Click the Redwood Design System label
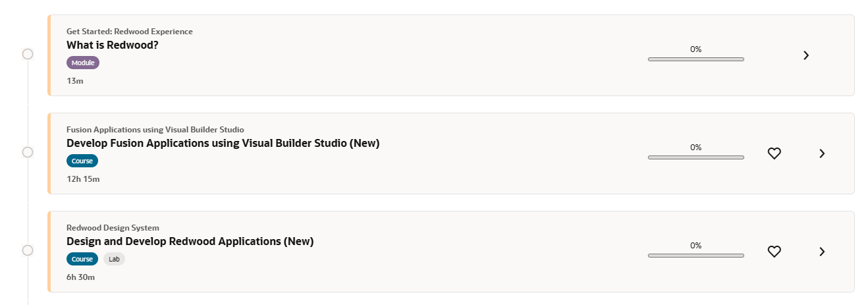 point(113,228)
